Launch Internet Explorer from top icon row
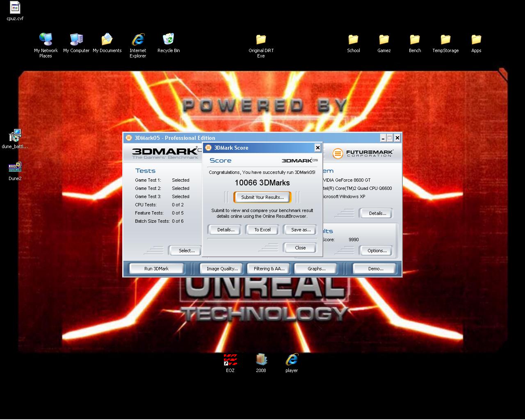The height and width of the screenshot is (420, 525). pyautogui.click(x=138, y=39)
